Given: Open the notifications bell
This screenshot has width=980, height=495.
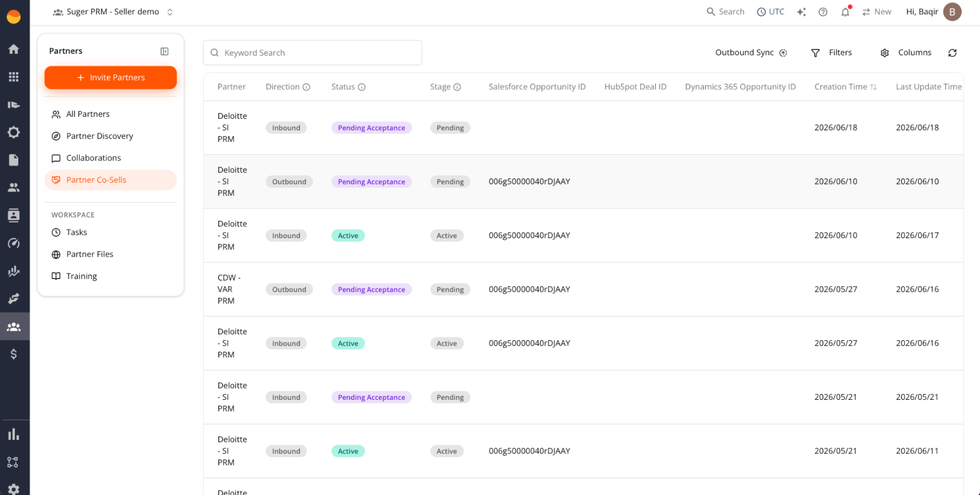Looking at the screenshot, I should coord(845,12).
